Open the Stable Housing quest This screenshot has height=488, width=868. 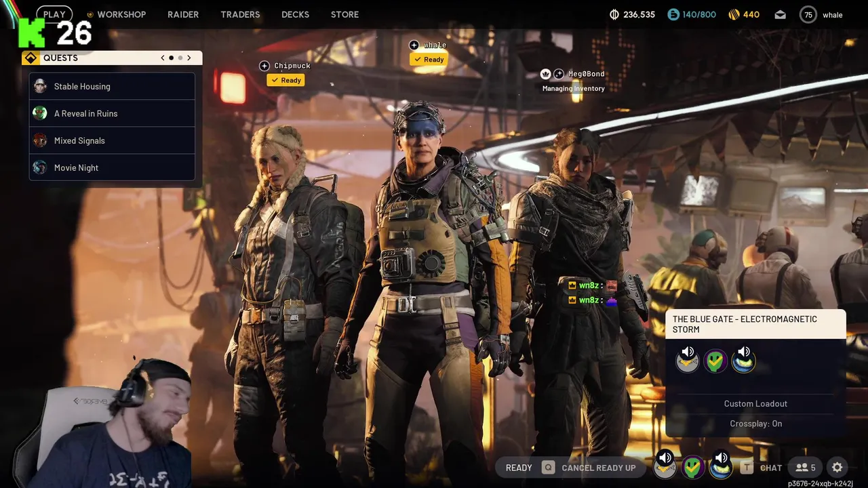(x=112, y=86)
